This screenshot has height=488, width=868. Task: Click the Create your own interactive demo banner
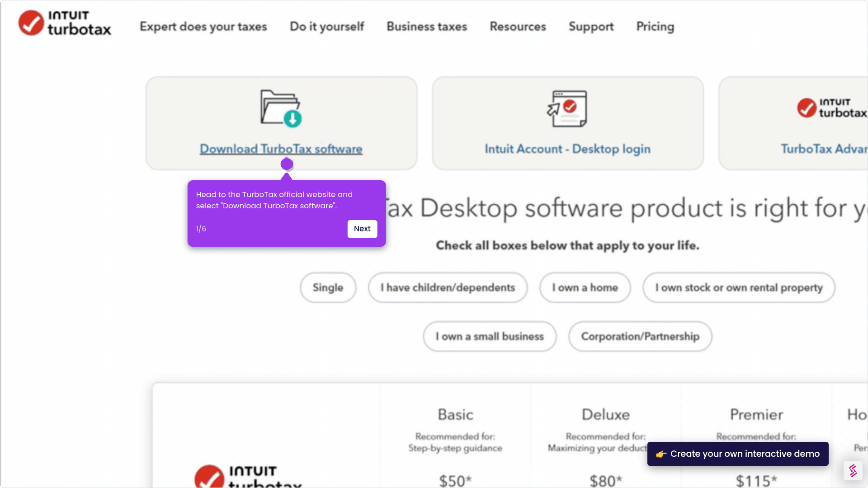[737, 454]
